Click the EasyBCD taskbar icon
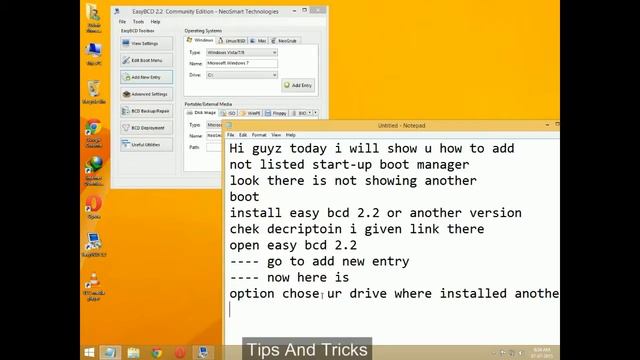The width and height of the screenshot is (640, 360). (x=203, y=352)
